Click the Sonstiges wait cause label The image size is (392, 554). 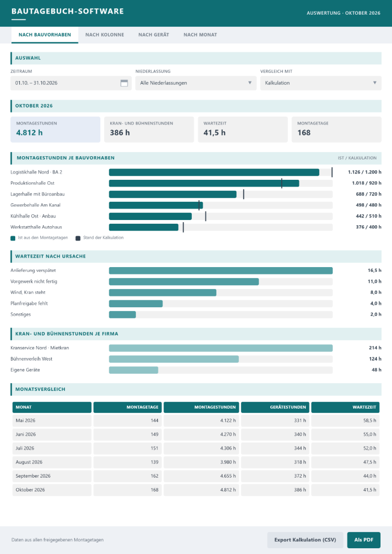point(20,314)
